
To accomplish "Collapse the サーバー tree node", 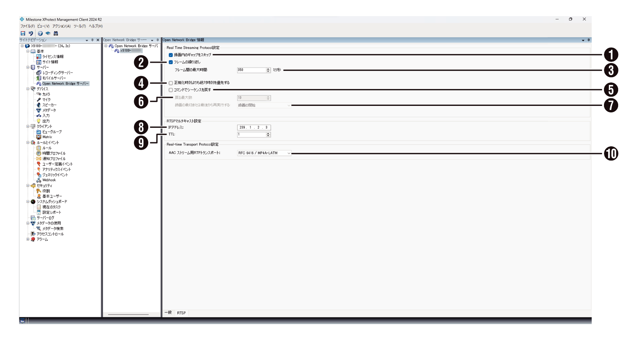I will point(28,67).
